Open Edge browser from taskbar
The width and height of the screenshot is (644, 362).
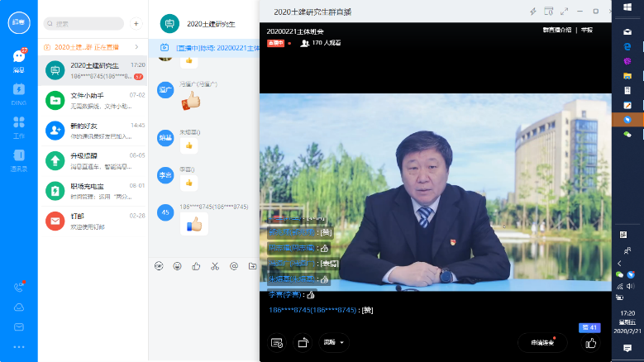pyautogui.click(x=627, y=47)
